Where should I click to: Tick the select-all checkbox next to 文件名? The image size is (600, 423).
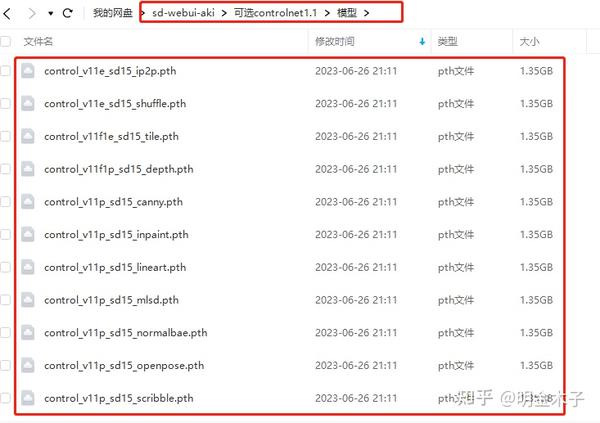point(5,41)
